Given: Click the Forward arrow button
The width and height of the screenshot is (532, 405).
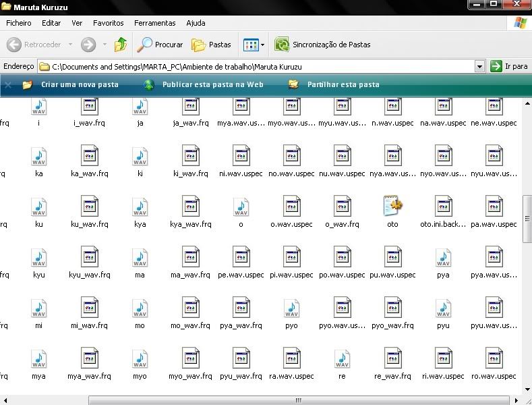Looking at the screenshot, I should point(88,45).
